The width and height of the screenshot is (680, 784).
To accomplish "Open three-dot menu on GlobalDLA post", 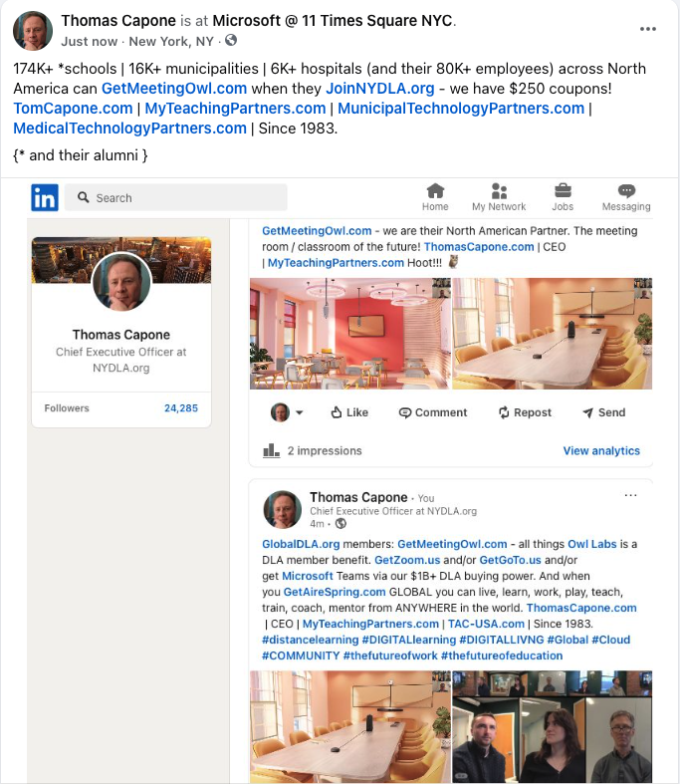I will (x=630, y=495).
